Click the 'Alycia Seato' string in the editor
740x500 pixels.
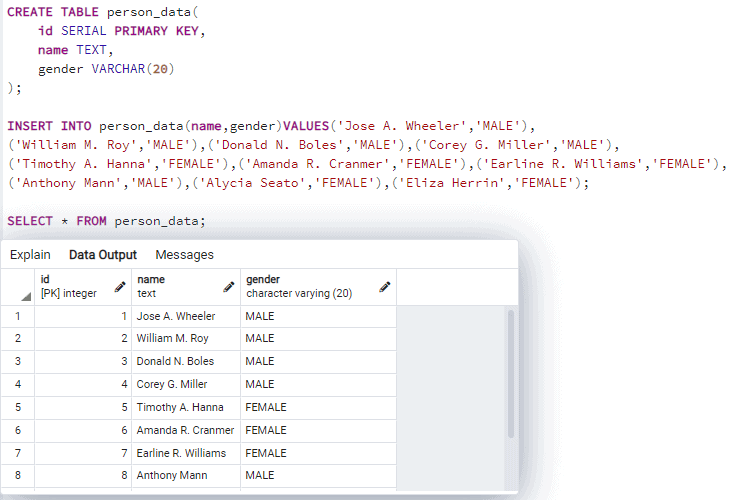pyautogui.click(x=252, y=183)
